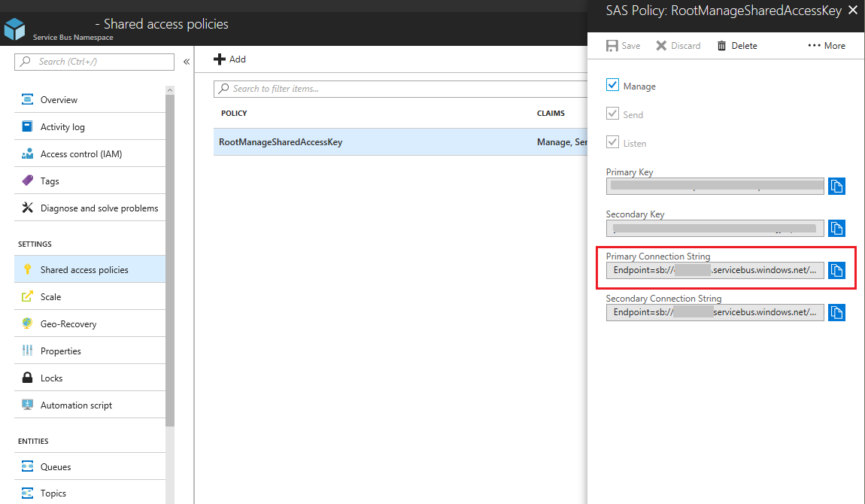
Task: Open Queues under Entities
Action: coord(90,466)
